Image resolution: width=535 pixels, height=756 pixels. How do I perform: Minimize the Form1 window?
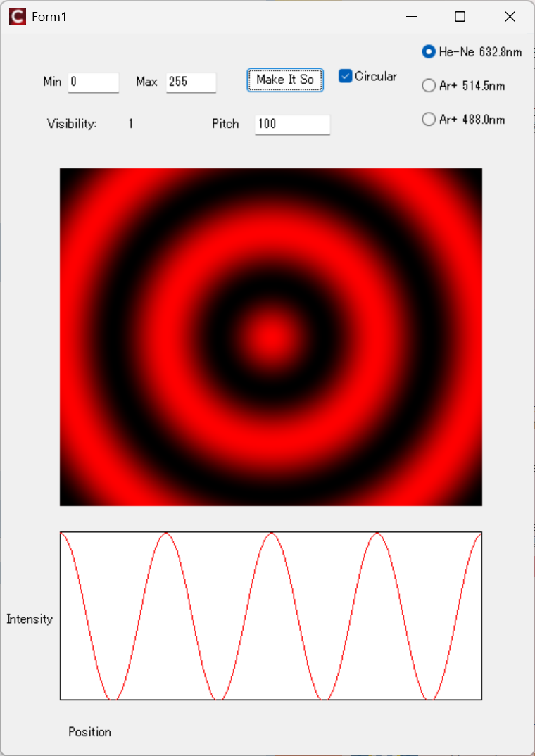412,17
